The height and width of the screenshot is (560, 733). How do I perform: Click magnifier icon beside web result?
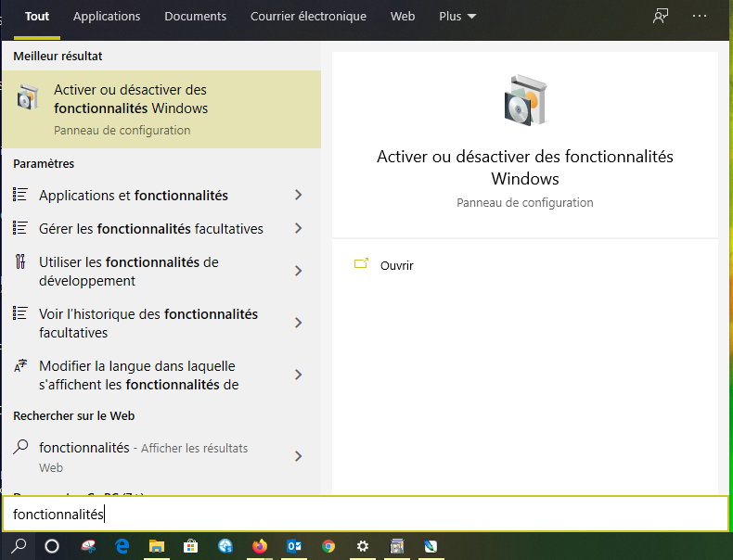(x=20, y=448)
